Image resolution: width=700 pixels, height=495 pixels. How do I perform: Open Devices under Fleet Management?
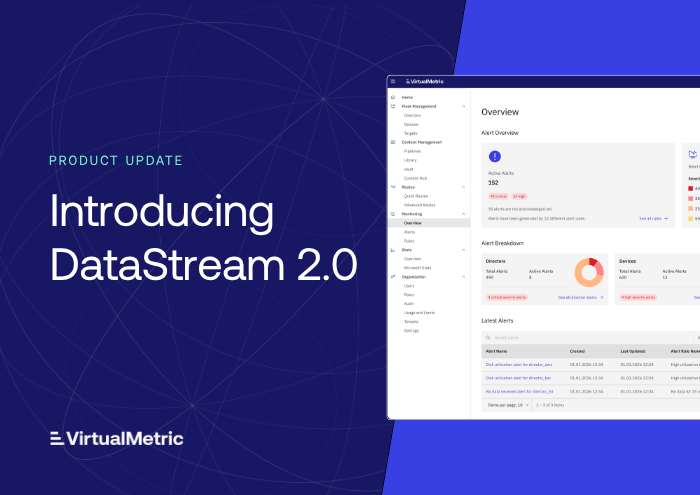pos(411,124)
